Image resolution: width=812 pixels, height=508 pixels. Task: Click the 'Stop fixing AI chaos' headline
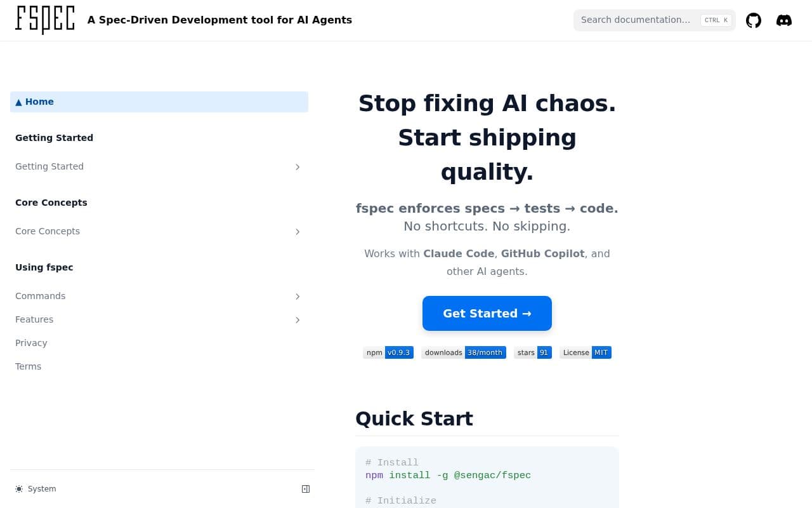(x=487, y=137)
